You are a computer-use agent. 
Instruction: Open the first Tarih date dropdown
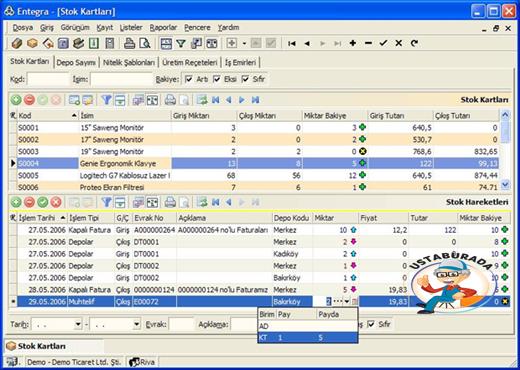click(x=78, y=324)
